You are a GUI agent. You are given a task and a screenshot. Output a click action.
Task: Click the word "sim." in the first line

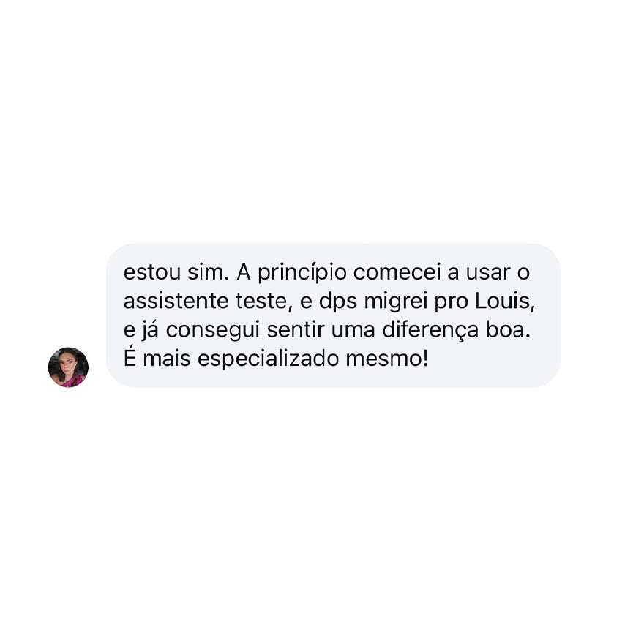(x=209, y=272)
